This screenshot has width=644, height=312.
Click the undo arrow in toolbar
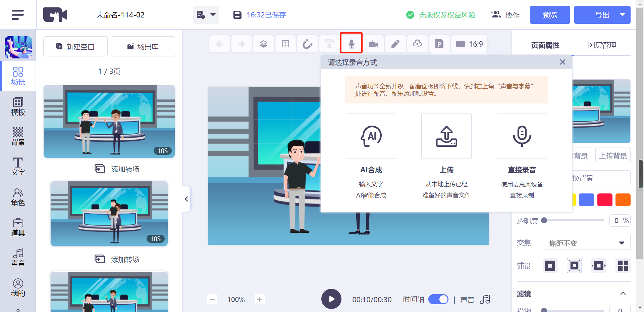pos(220,44)
